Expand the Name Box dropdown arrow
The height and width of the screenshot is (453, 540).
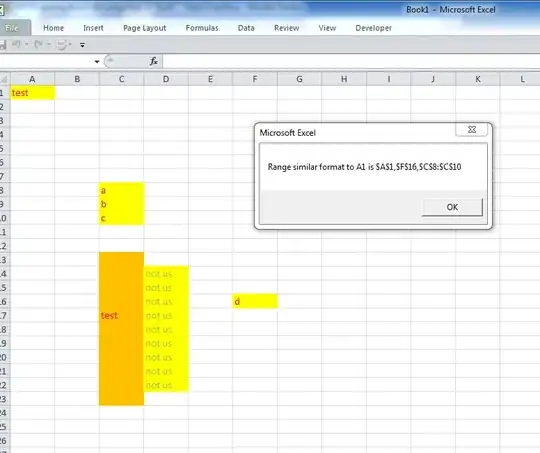[x=97, y=62]
